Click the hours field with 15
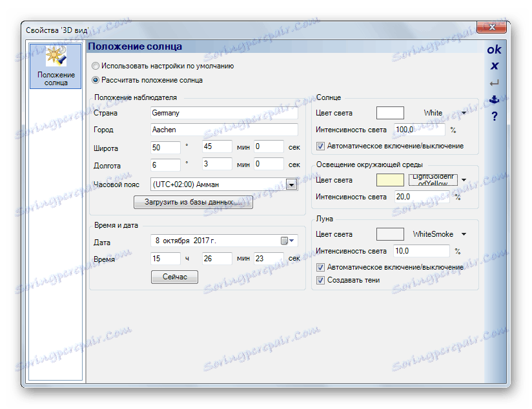The height and width of the screenshot is (409, 532). point(165,259)
